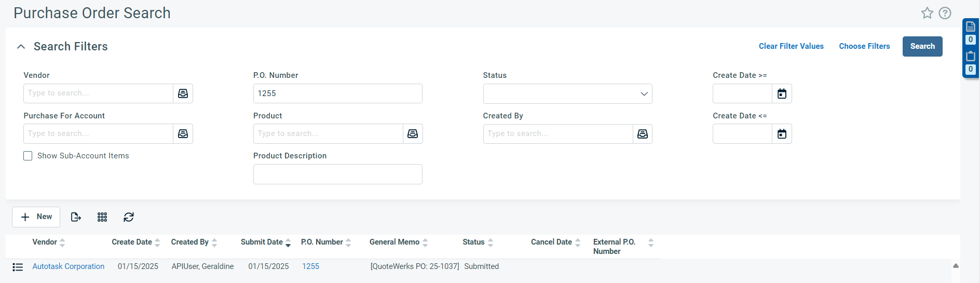Screen dimensions: 980x283
Task: Click into the Product Description field
Action: (x=337, y=174)
